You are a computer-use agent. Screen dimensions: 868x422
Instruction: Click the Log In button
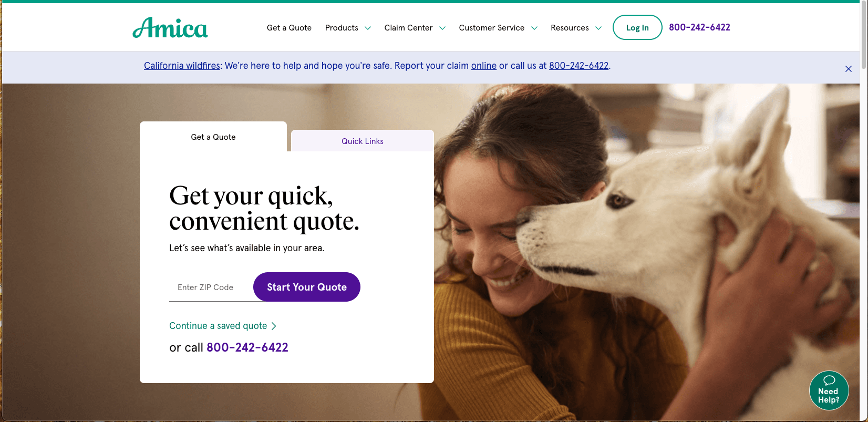(637, 27)
